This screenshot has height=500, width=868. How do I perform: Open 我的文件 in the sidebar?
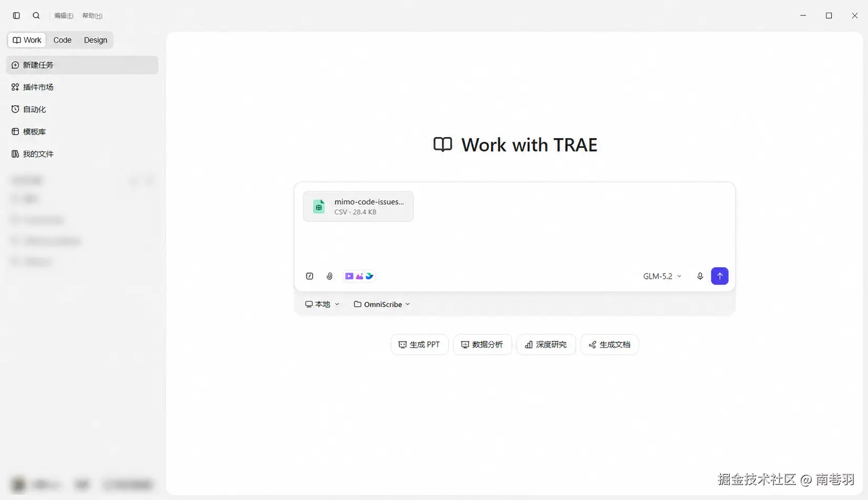coord(82,154)
